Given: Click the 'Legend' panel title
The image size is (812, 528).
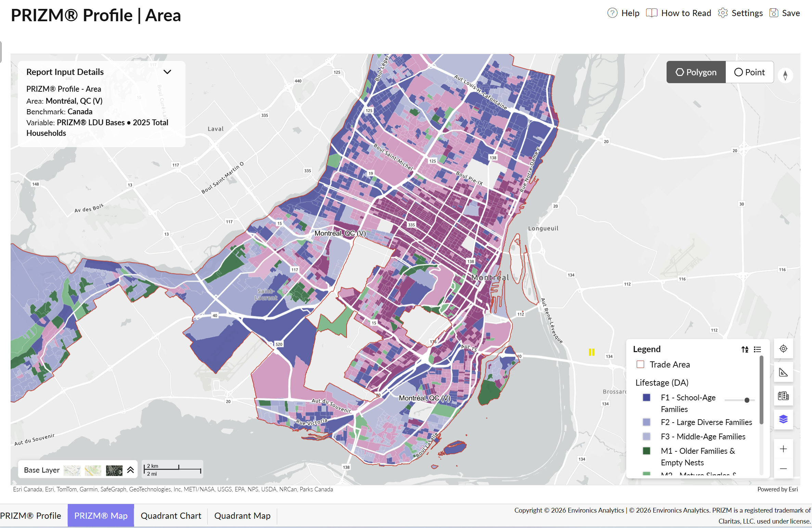Looking at the screenshot, I should (x=646, y=349).
